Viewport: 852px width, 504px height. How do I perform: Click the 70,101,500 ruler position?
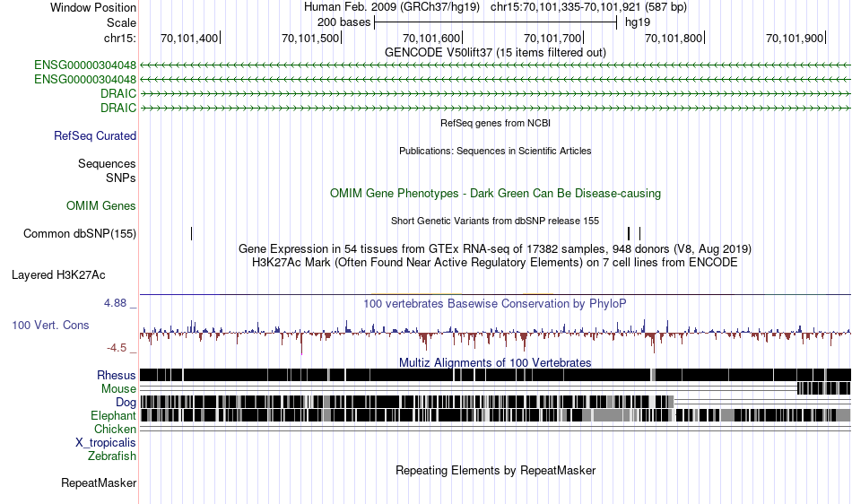pyautogui.click(x=310, y=38)
